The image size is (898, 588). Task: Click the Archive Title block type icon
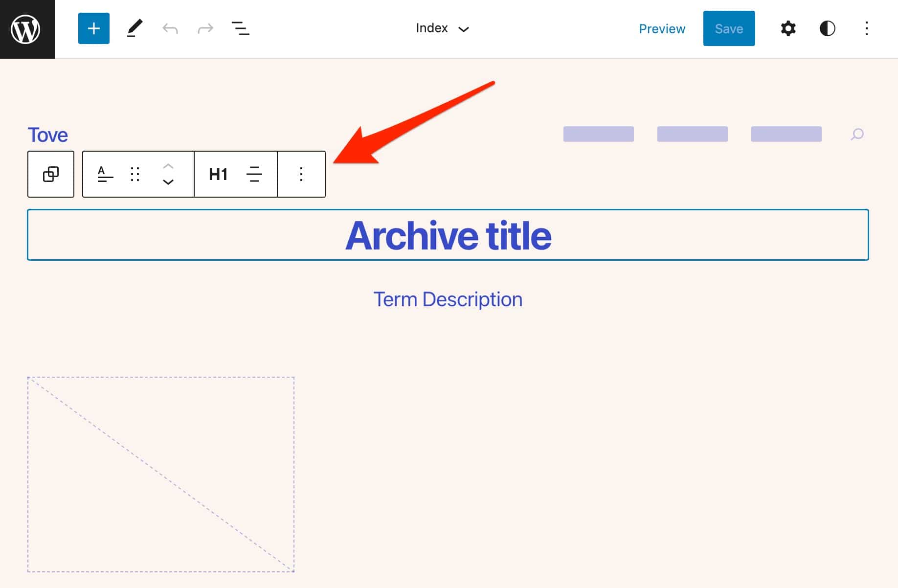click(105, 174)
